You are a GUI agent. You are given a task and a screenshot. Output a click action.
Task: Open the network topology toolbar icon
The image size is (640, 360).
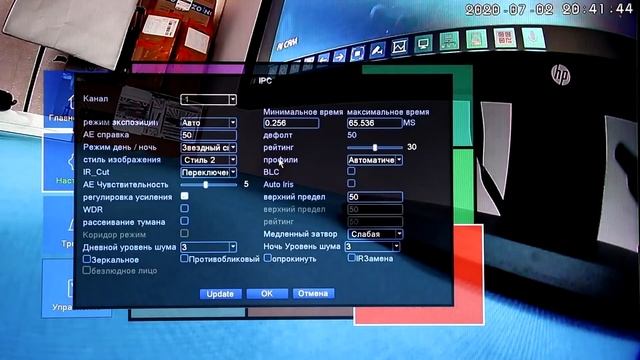(x=449, y=42)
